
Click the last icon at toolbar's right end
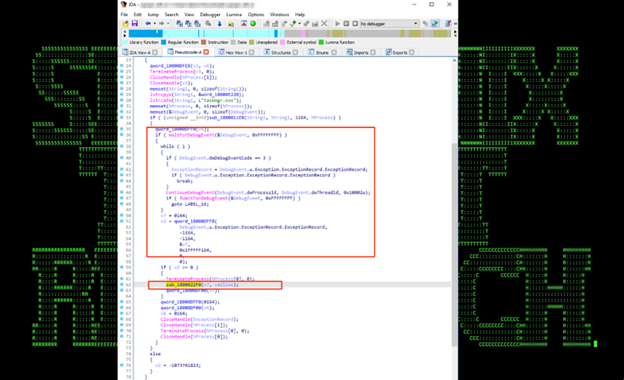448,23
